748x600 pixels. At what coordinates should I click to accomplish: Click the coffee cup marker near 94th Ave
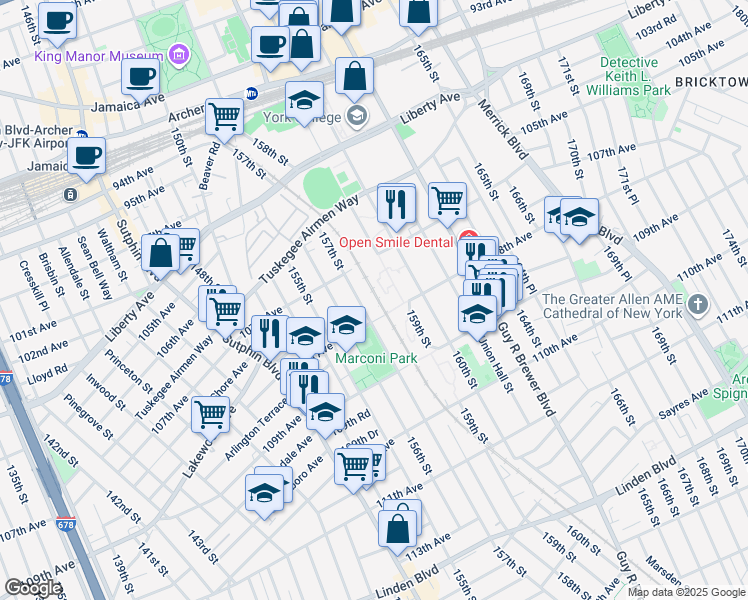pos(87,156)
